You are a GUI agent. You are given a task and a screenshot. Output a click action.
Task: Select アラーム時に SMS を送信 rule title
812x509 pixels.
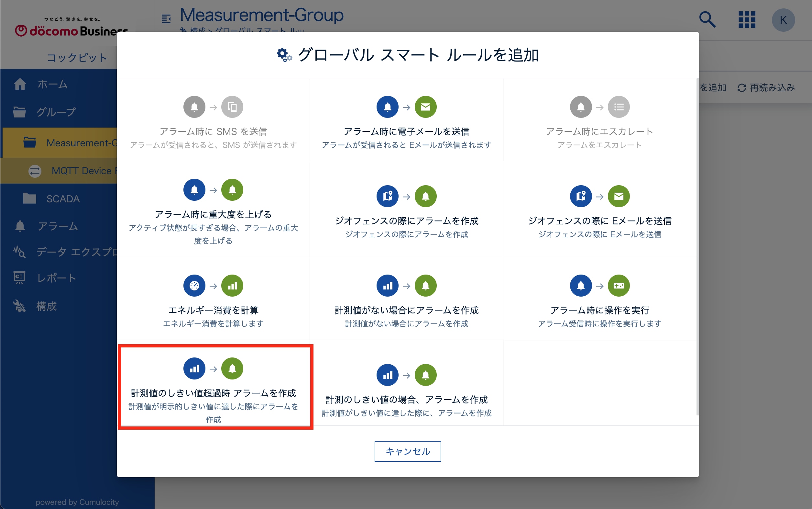point(213,131)
